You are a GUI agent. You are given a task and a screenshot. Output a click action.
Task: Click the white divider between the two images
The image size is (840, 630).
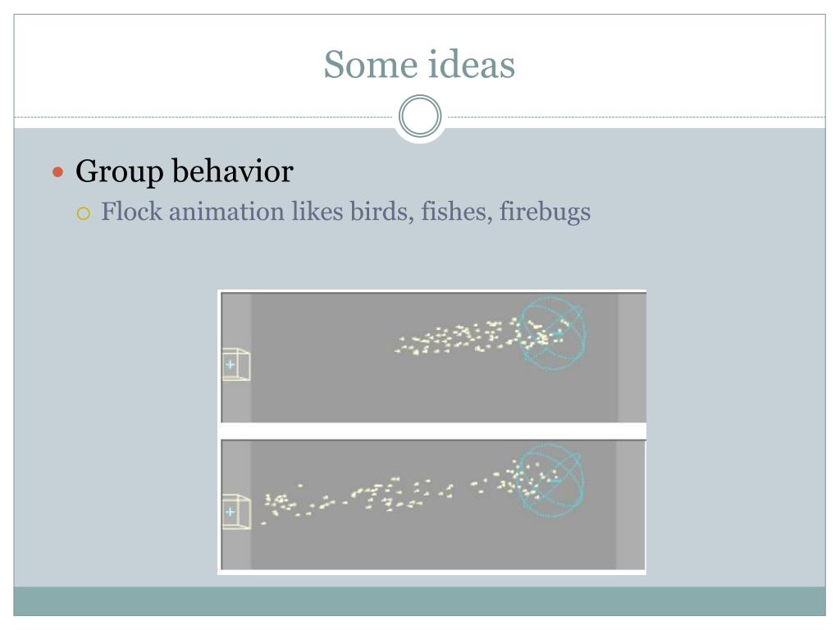tap(431, 431)
